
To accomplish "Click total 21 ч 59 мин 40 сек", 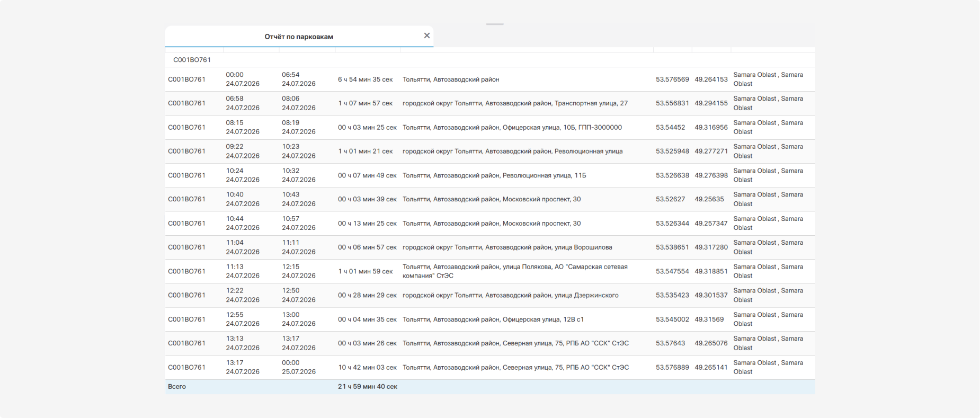I will tap(368, 387).
